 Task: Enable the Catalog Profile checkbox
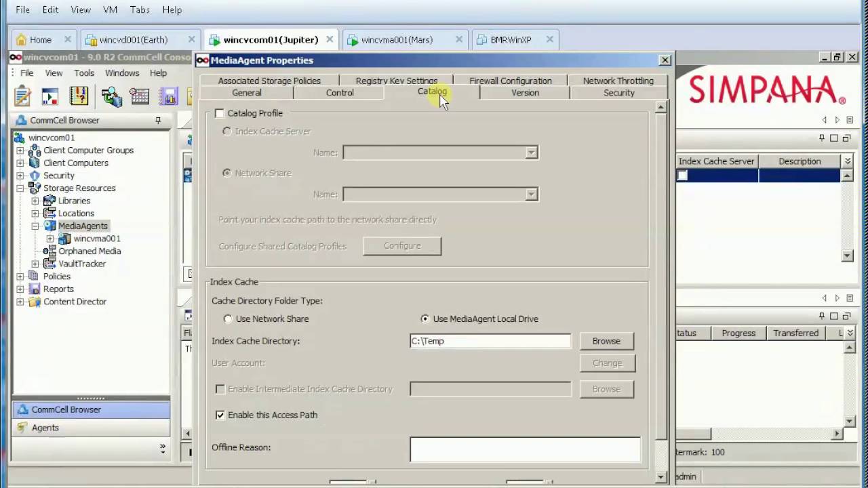pyautogui.click(x=219, y=113)
